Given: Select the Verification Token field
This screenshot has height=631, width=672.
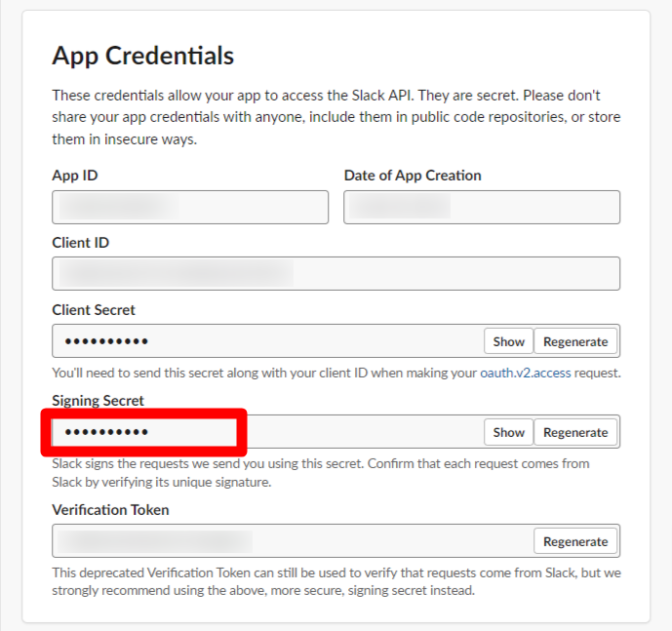Looking at the screenshot, I should click(293, 541).
